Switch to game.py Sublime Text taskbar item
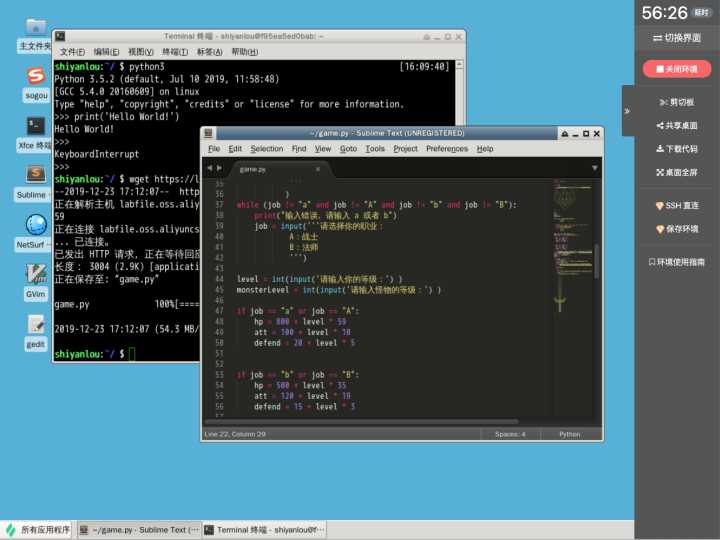 [x=139, y=530]
